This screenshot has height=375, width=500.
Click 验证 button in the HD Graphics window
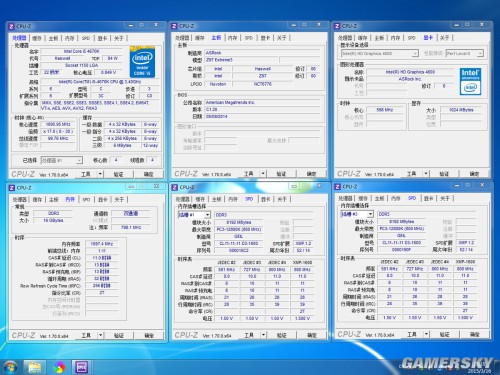coord(444,174)
